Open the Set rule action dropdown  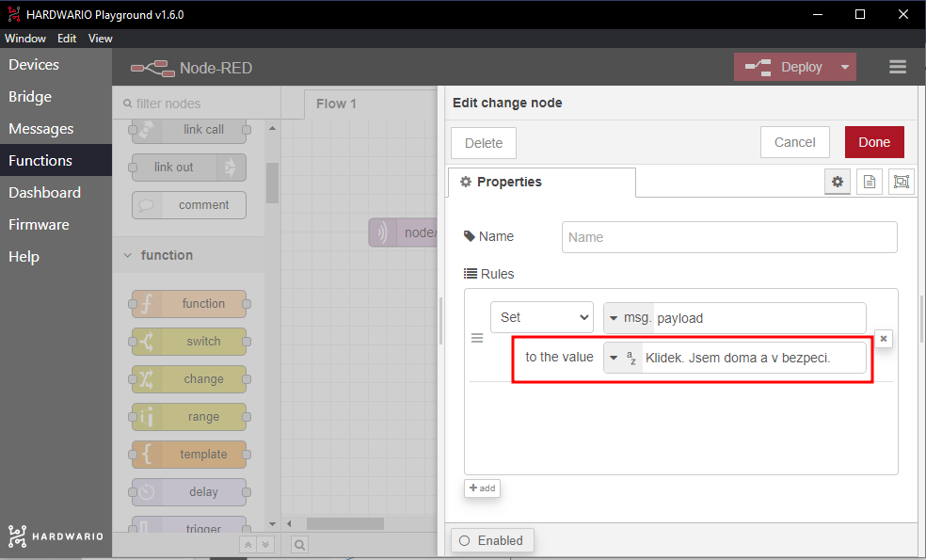[541, 317]
